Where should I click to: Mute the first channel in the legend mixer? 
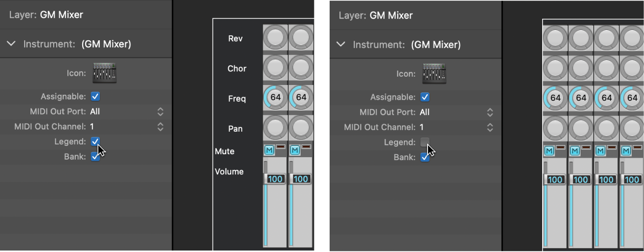coord(269,150)
